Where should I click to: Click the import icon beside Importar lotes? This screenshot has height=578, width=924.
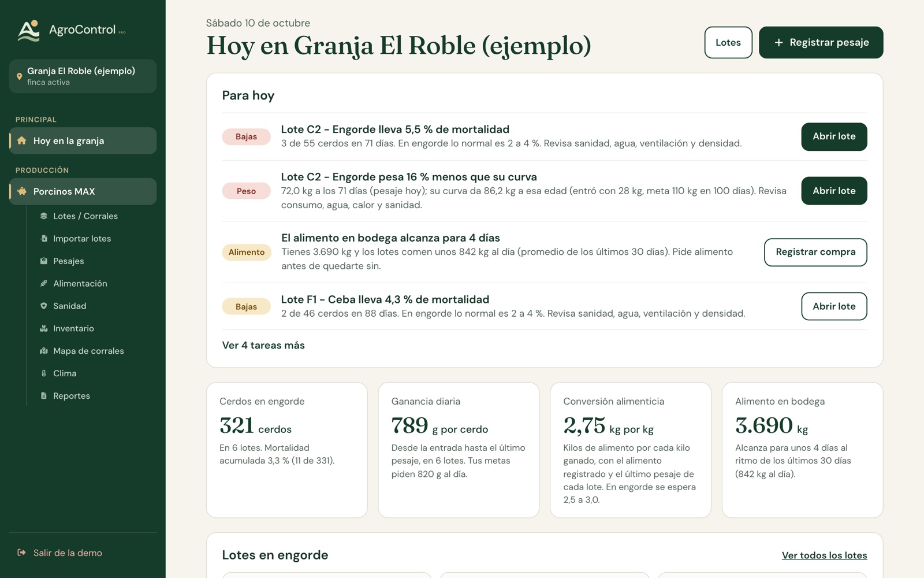[43, 238]
